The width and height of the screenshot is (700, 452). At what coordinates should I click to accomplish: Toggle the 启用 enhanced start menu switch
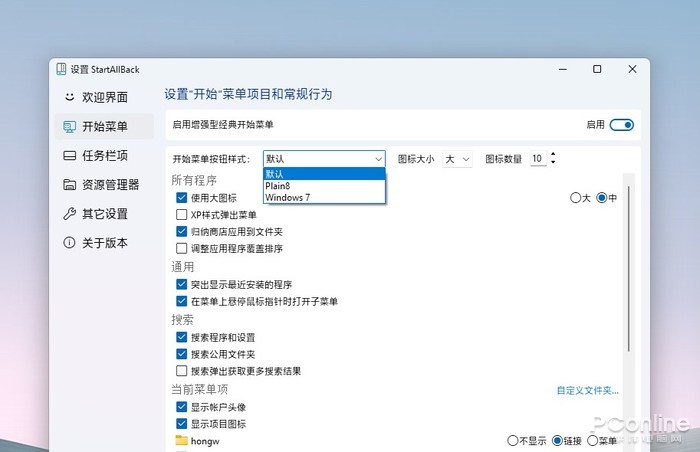tap(621, 125)
